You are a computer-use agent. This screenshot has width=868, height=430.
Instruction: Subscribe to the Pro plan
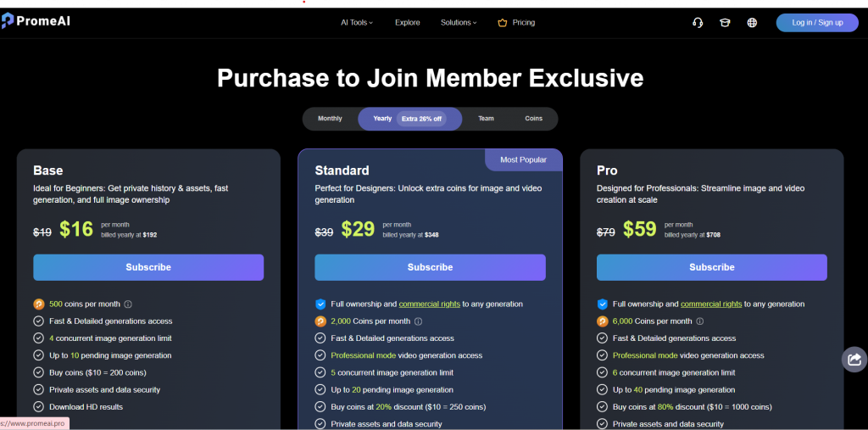click(712, 267)
